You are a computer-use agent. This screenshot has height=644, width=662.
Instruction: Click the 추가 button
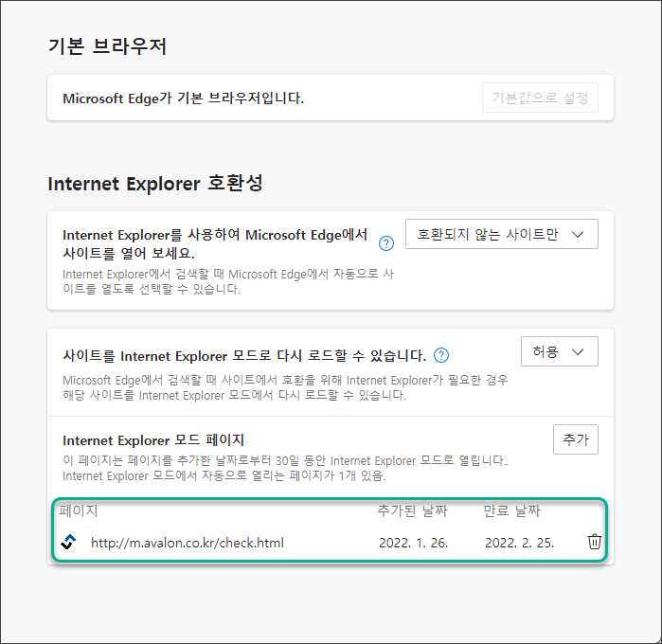(x=576, y=439)
